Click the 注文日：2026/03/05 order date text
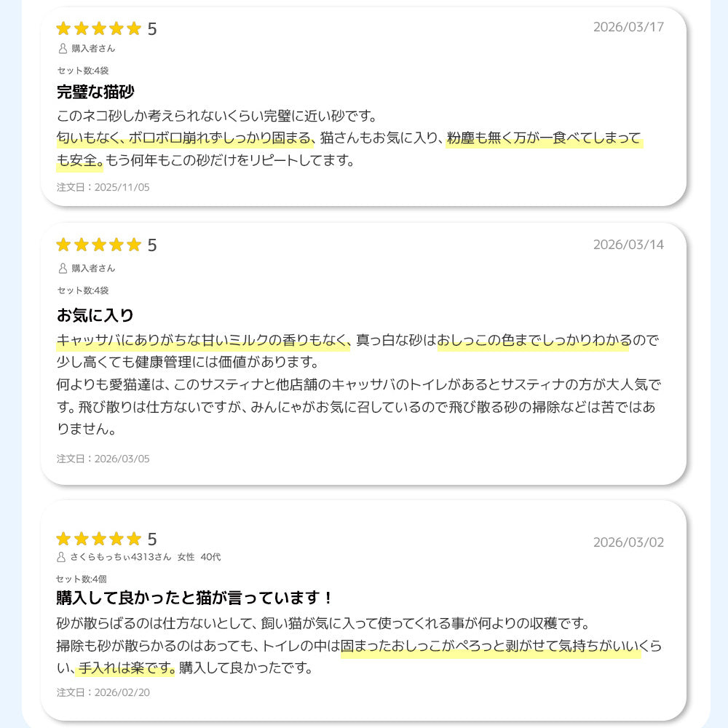This screenshot has width=728, height=728. (x=103, y=459)
